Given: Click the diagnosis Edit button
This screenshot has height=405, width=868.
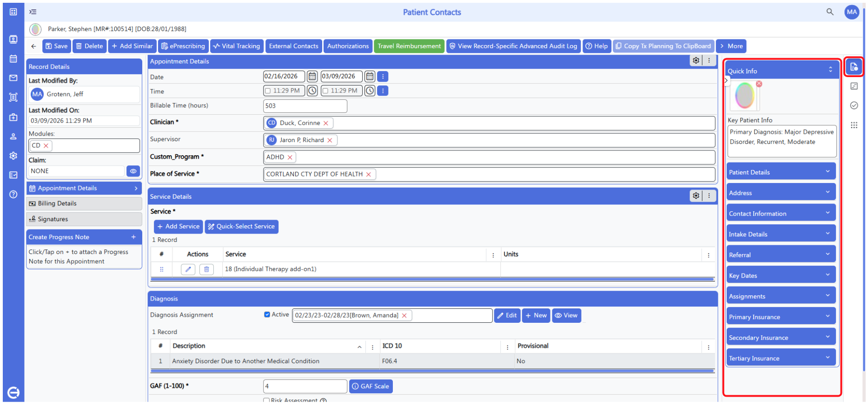Looking at the screenshot, I should pos(507,315).
